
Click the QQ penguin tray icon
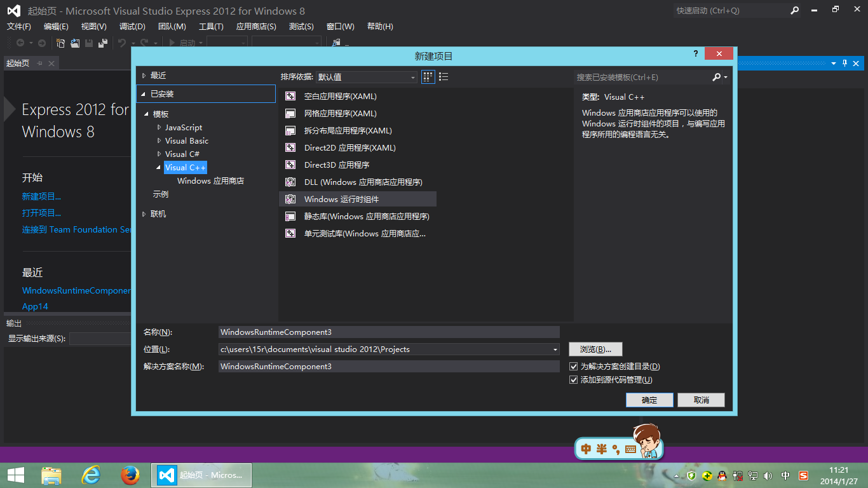(x=722, y=475)
